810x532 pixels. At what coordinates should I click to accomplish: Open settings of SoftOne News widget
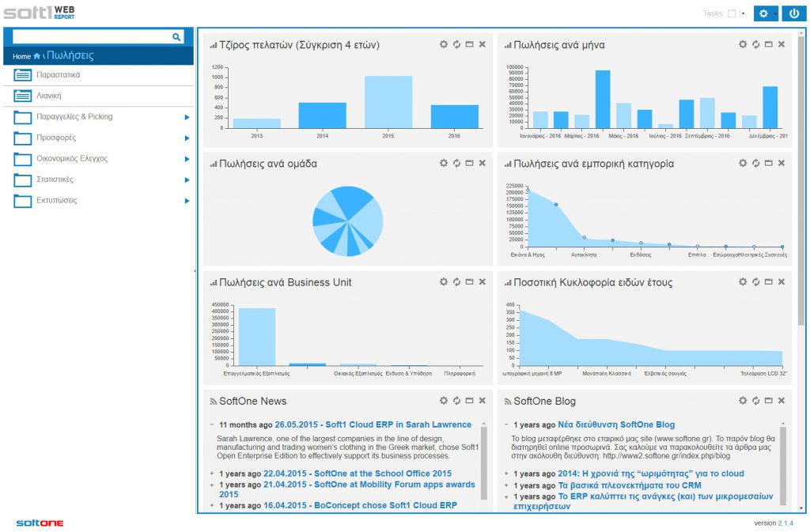[x=443, y=401]
